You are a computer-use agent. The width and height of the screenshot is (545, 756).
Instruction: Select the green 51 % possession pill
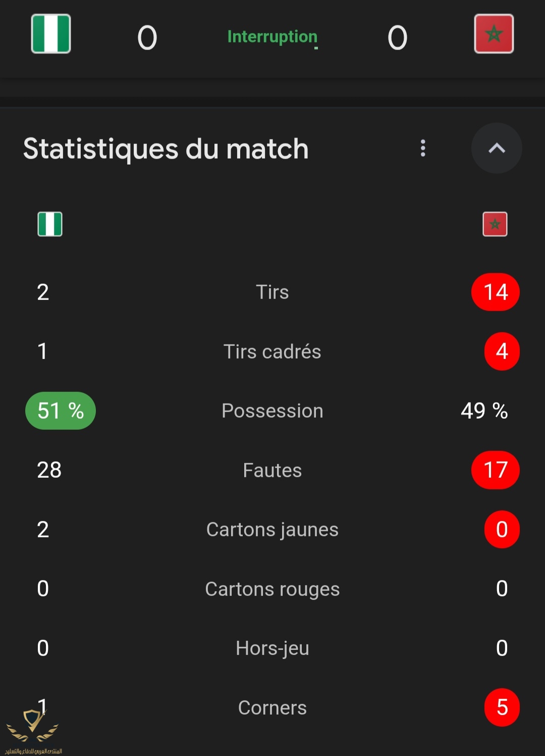(61, 411)
